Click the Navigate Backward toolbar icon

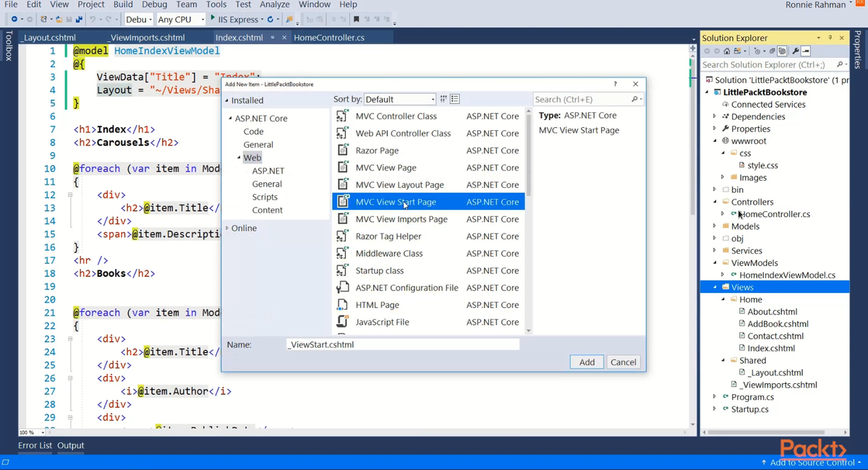click(x=14, y=19)
